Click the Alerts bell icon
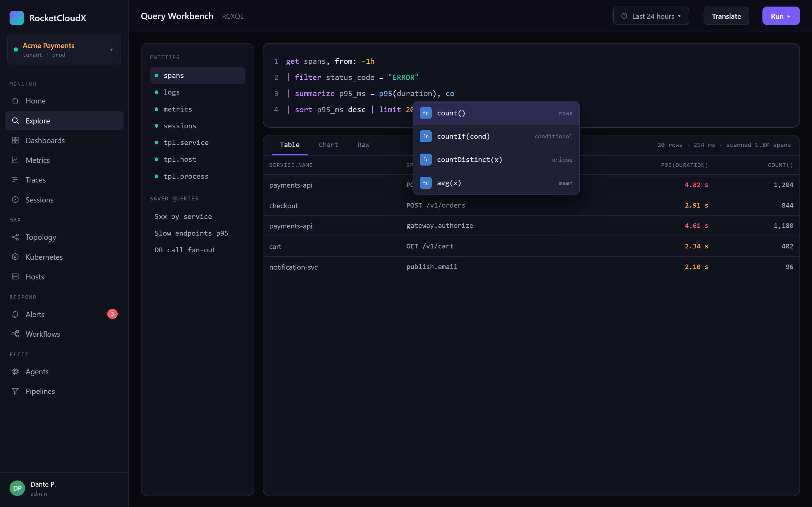The height and width of the screenshot is (507, 812). pyautogui.click(x=15, y=314)
